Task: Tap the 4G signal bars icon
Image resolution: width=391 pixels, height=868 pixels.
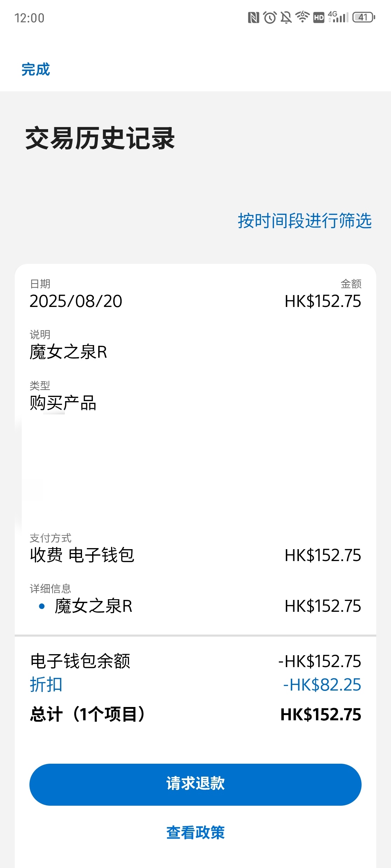Action: pyautogui.click(x=338, y=17)
